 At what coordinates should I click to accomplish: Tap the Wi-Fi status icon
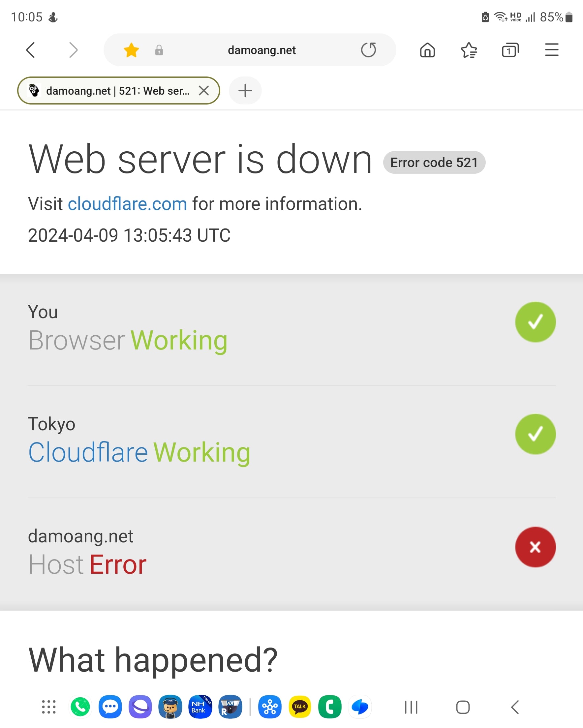[501, 17]
